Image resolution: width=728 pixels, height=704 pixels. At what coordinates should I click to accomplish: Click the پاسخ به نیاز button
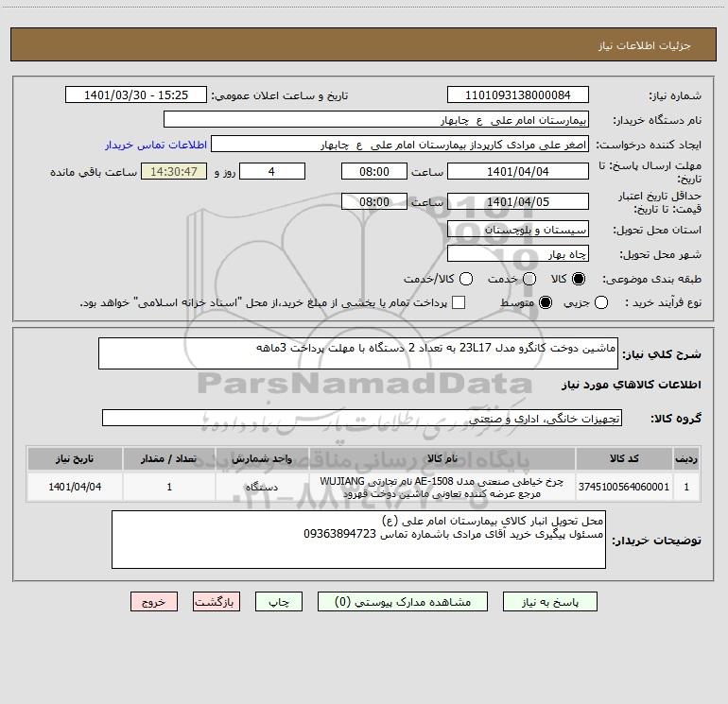point(549,601)
